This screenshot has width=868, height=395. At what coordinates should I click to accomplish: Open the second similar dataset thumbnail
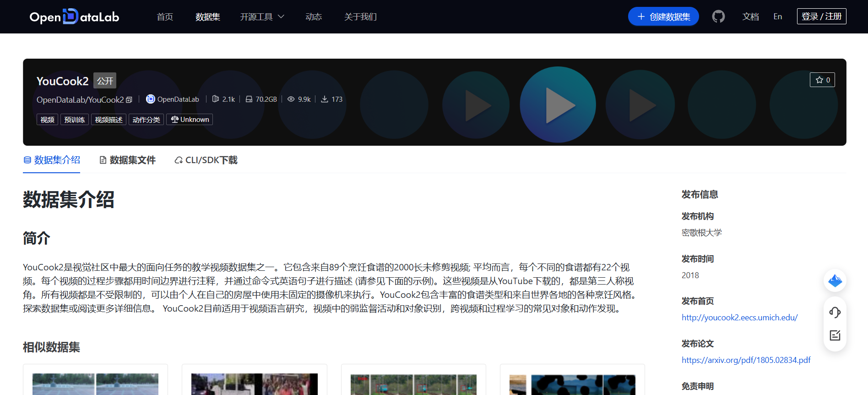255,384
